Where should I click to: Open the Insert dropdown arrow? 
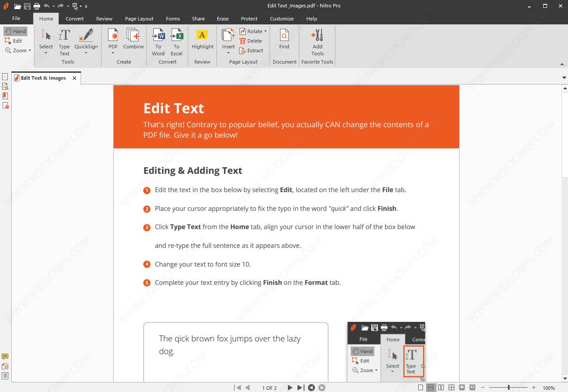pos(228,53)
